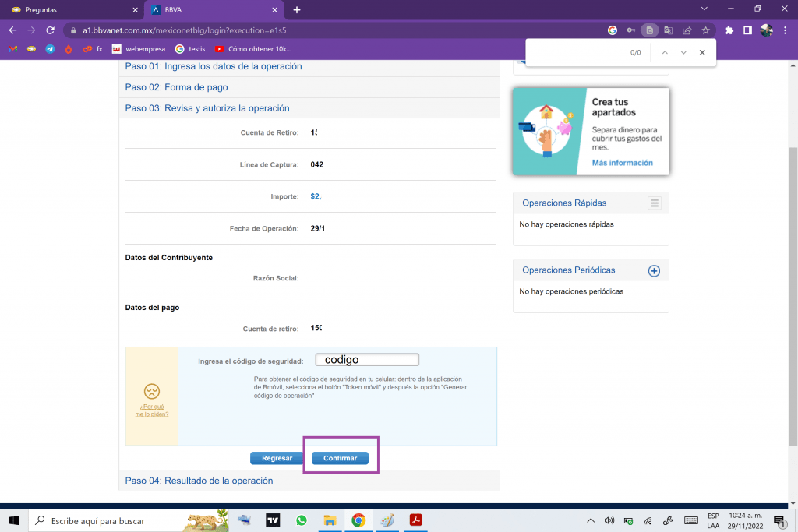Open 'Más información' link in apartados card

click(x=622, y=163)
